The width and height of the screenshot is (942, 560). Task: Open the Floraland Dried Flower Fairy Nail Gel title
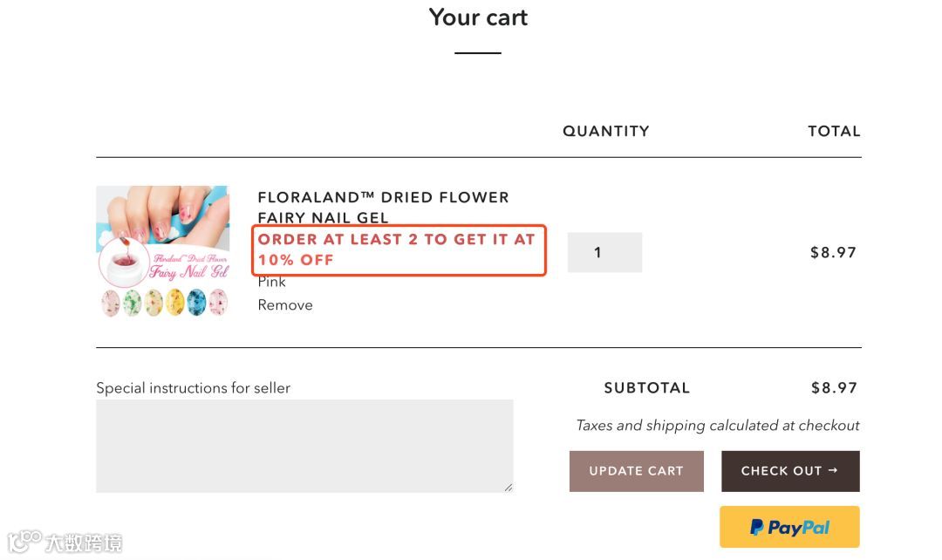click(383, 208)
